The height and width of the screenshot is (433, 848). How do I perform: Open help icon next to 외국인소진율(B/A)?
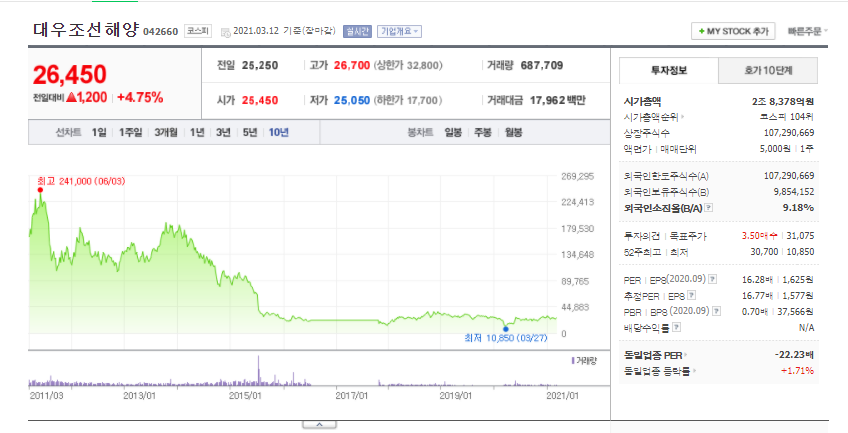pyautogui.click(x=709, y=208)
